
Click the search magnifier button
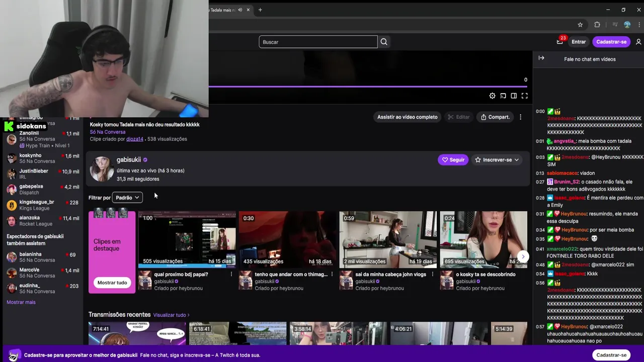[384, 42]
